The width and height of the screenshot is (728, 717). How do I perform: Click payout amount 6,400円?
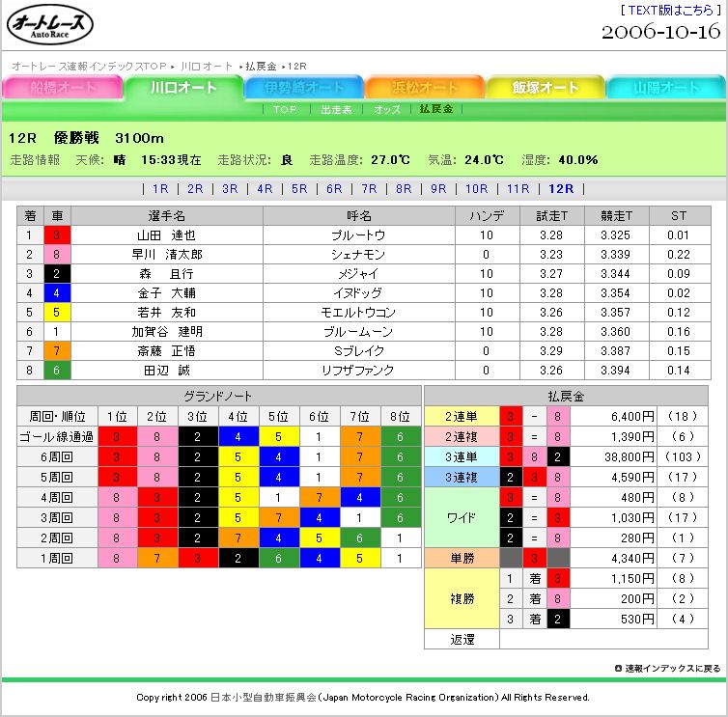click(x=632, y=416)
